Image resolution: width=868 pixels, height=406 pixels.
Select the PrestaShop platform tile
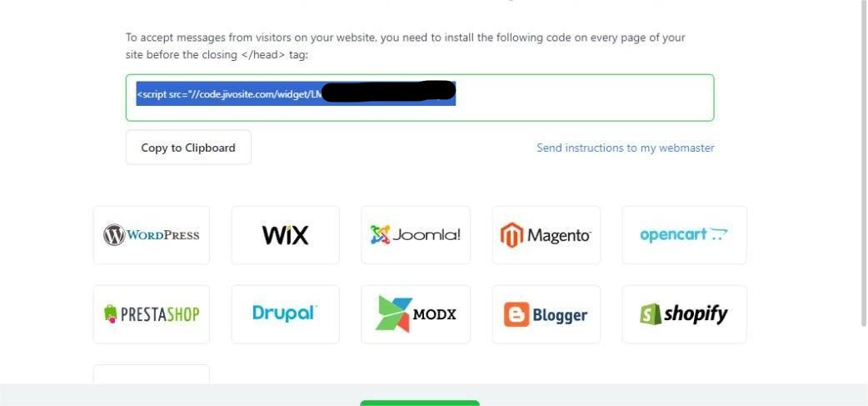(151, 314)
